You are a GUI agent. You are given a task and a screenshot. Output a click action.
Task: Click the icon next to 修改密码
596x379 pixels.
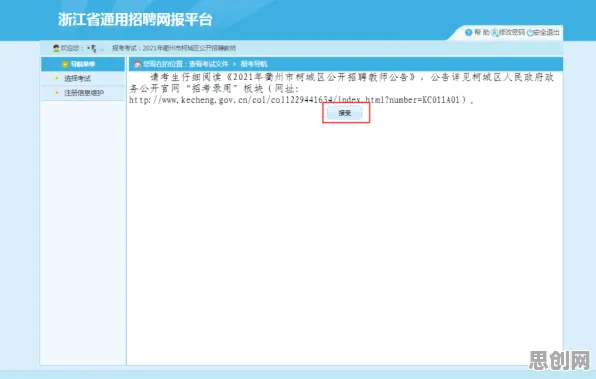pyautogui.click(x=495, y=33)
